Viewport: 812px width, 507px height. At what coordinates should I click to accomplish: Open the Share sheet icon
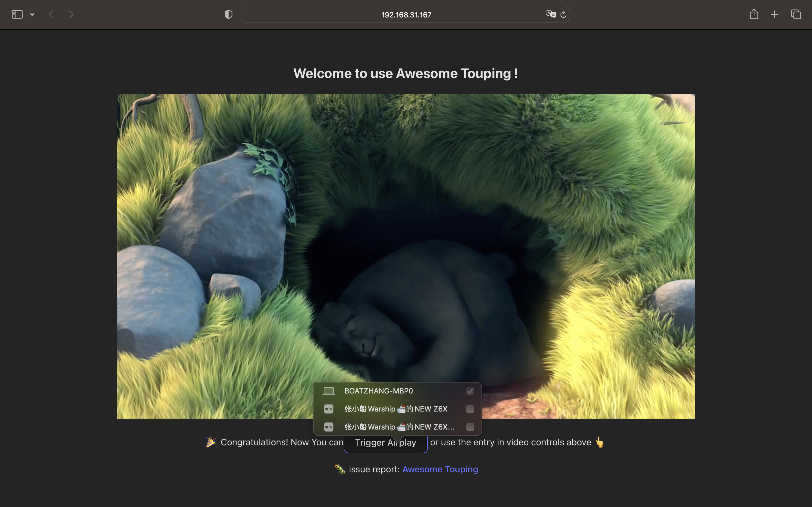coord(754,14)
